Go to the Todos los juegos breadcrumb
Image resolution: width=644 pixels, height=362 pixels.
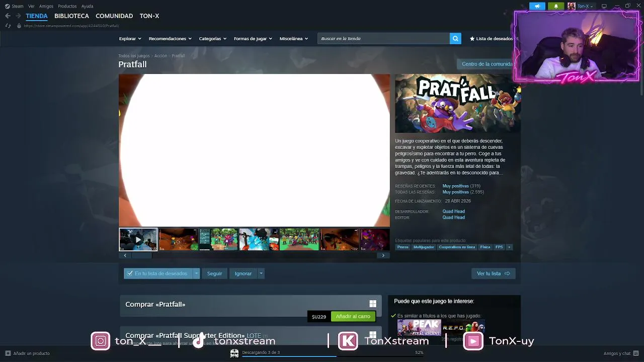pyautogui.click(x=134, y=56)
